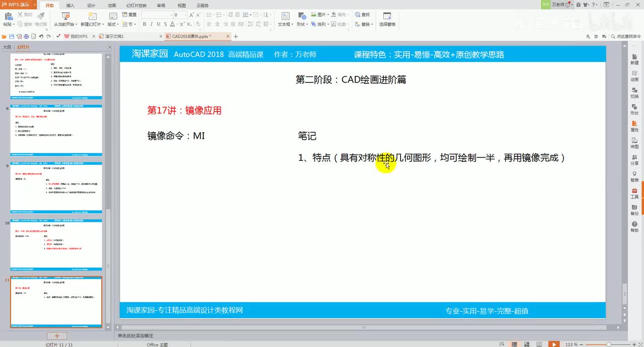
Task: Toggle Underline formatting
Action: coord(158,24)
